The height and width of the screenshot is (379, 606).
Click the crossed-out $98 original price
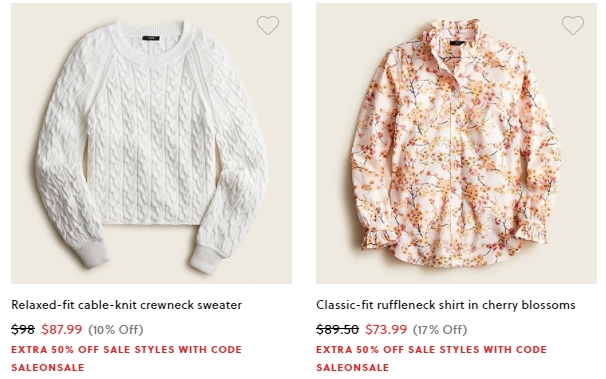point(23,330)
